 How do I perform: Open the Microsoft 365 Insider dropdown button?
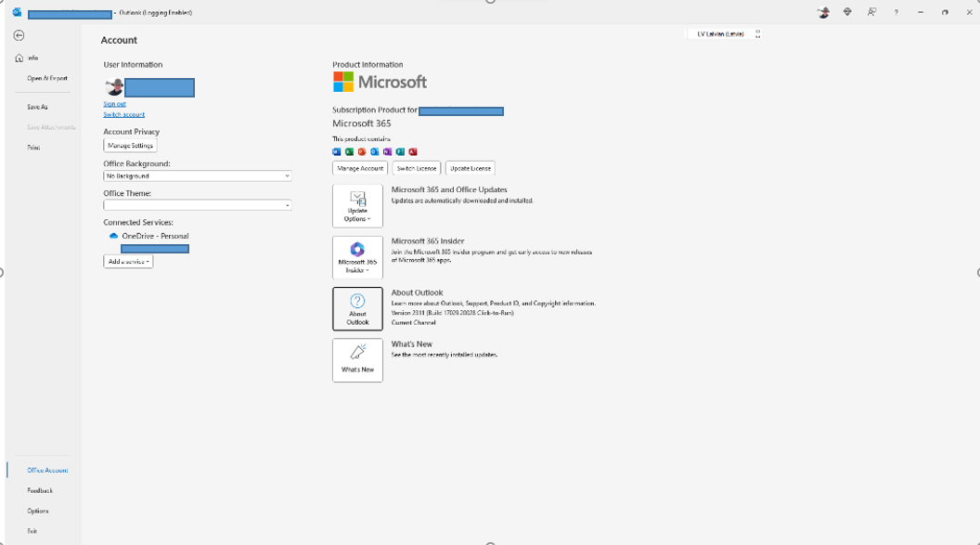click(x=357, y=257)
